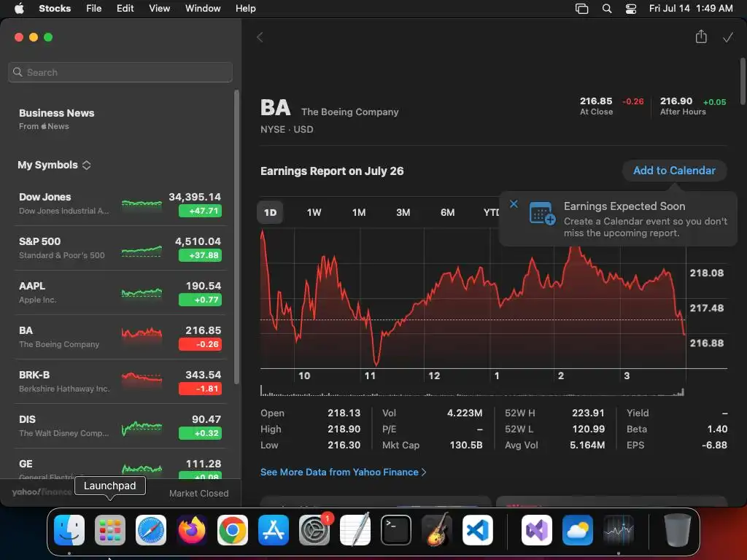
Task: Open the Apple menu
Action: coord(19,8)
